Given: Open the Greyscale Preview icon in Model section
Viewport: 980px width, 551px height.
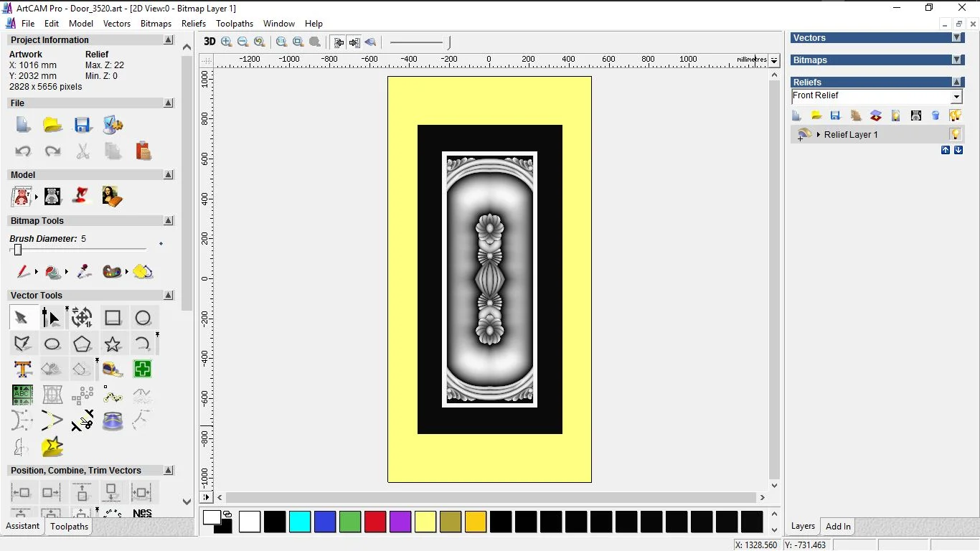Looking at the screenshot, I should pos(52,196).
